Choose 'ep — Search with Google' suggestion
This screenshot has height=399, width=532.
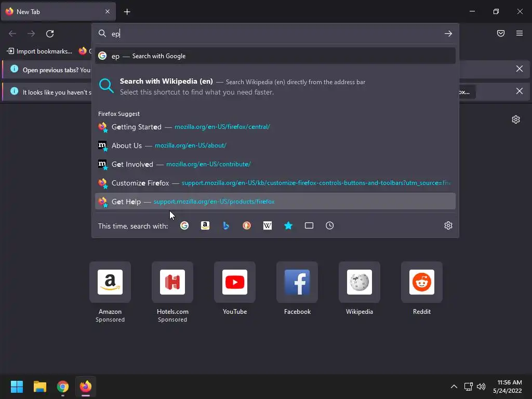pos(275,56)
